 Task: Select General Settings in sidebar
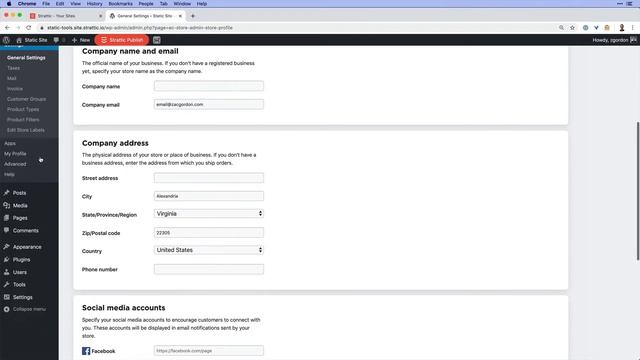pyautogui.click(x=26, y=58)
